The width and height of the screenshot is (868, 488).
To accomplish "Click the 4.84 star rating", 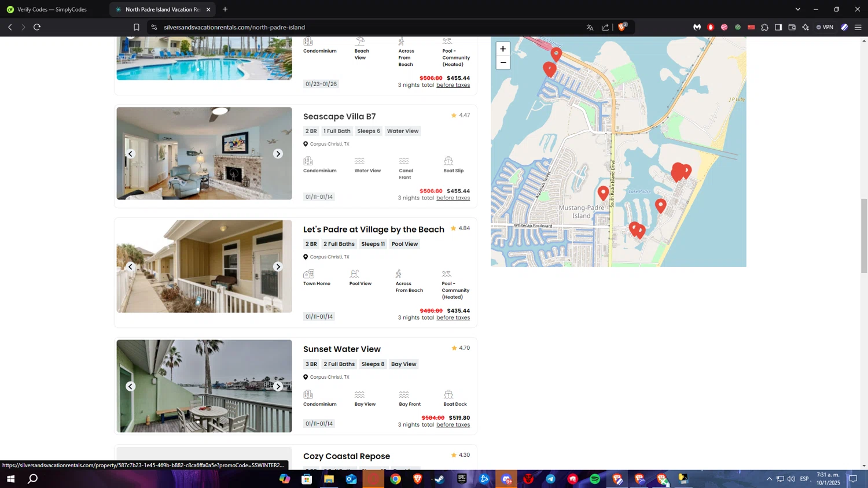I will tap(460, 228).
